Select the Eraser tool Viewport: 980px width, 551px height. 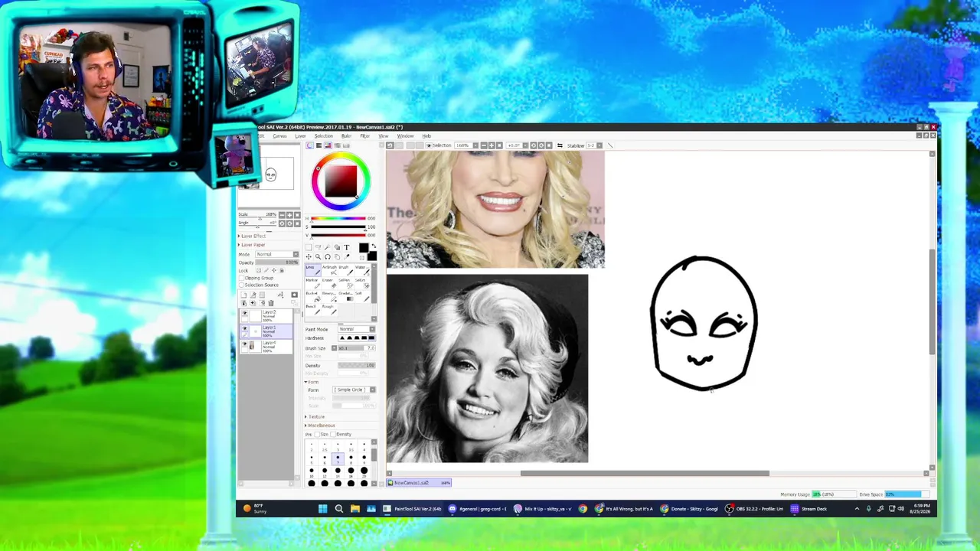pos(328,282)
